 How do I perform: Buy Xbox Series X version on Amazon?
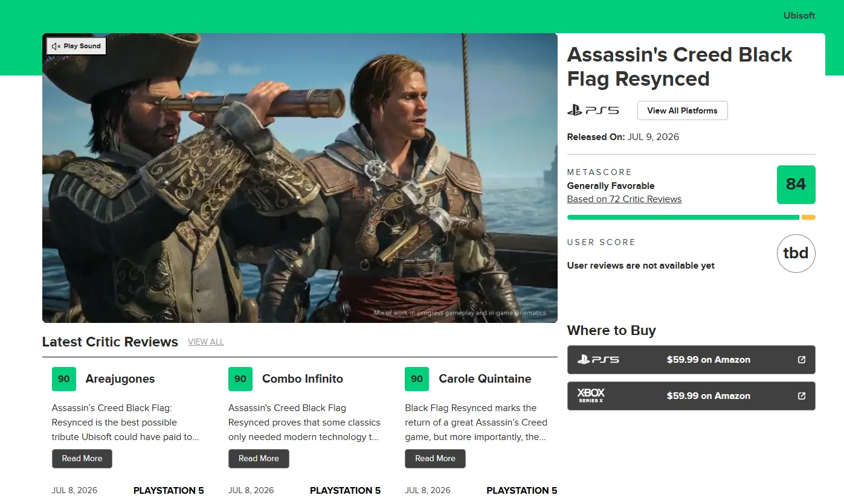[691, 396]
